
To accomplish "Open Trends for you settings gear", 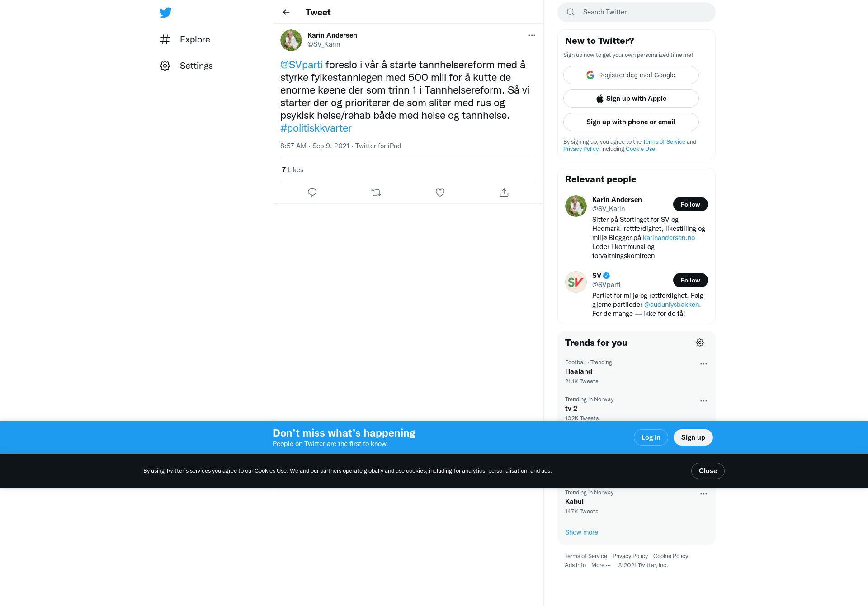I will 700,343.
